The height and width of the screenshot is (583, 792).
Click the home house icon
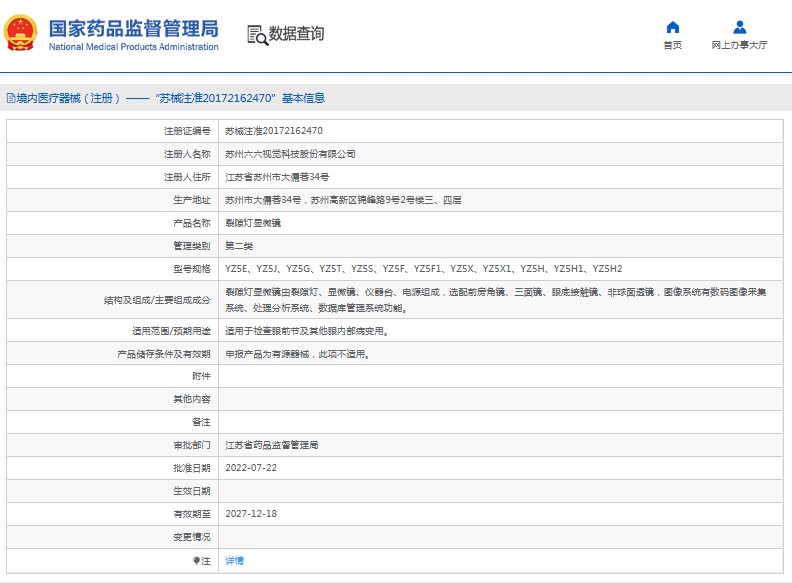[673, 27]
